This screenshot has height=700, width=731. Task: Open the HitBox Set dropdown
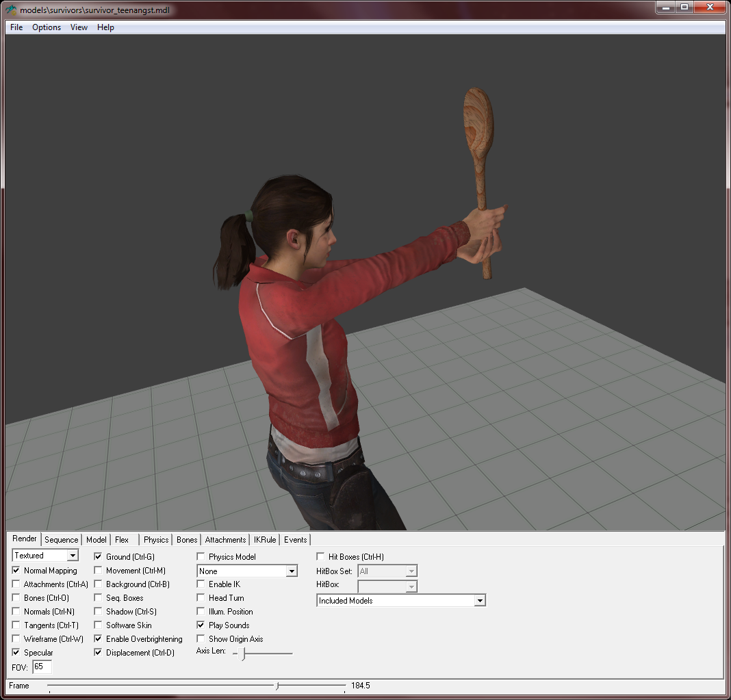point(387,571)
